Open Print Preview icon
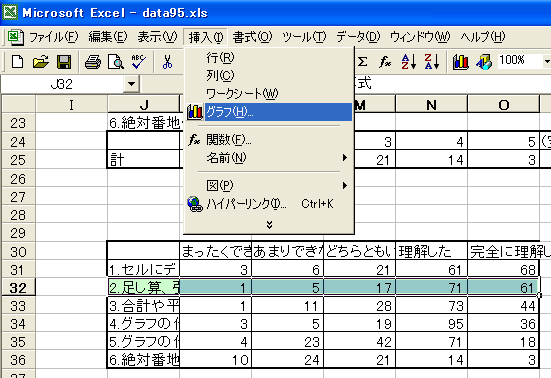This screenshot has width=551, height=378. click(x=116, y=62)
